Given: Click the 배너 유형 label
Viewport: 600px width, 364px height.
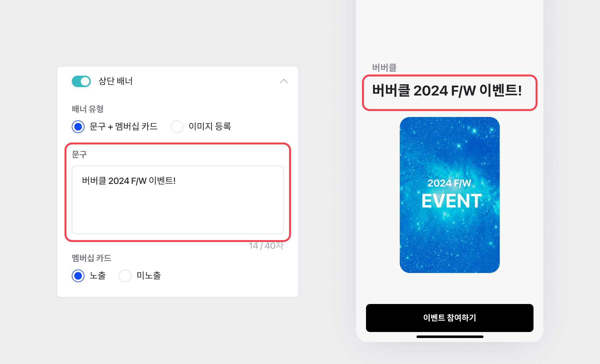Looking at the screenshot, I should 88,109.
